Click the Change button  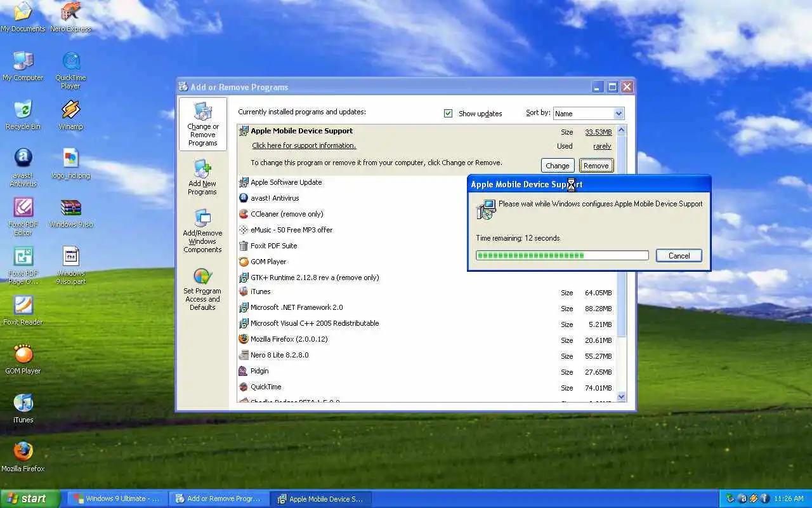pos(558,166)
